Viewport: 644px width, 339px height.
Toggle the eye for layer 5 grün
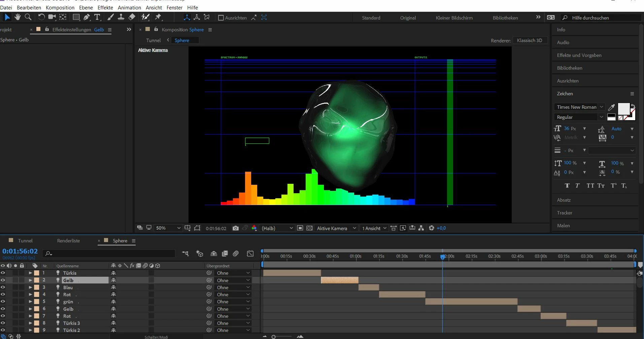coord(3,302)
